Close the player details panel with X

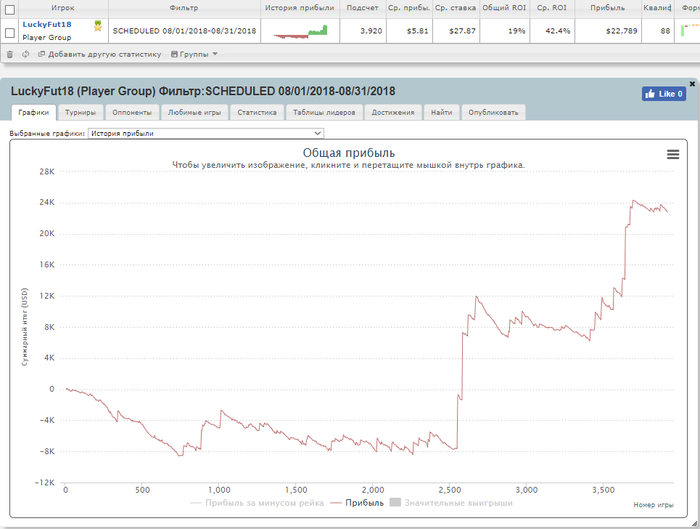pyautogui.click(x=692, y=84)
